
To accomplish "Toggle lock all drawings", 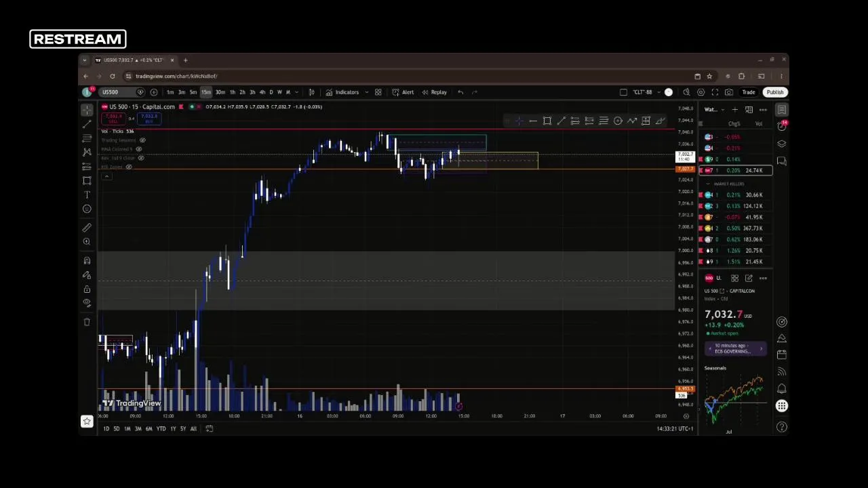I will [87, 289].
